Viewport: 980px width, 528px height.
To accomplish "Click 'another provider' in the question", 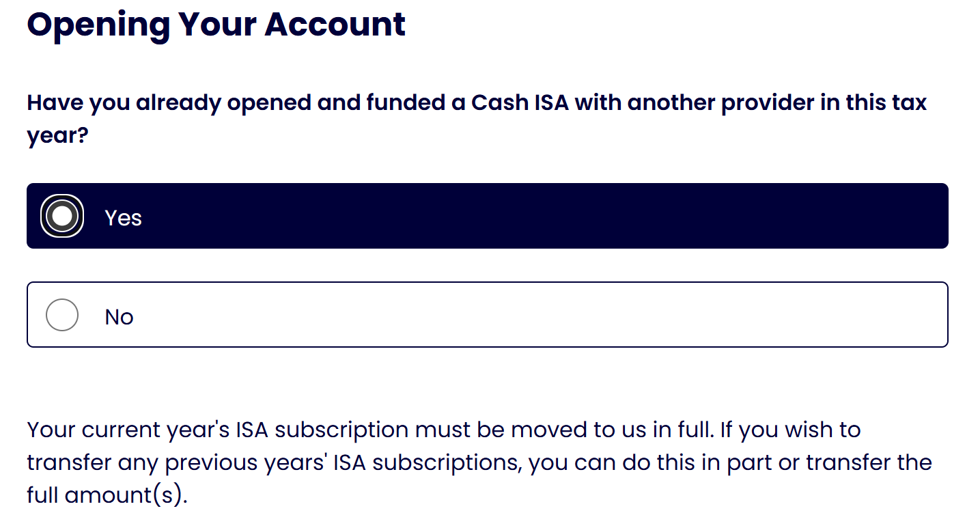I will (x=721, y=103).
